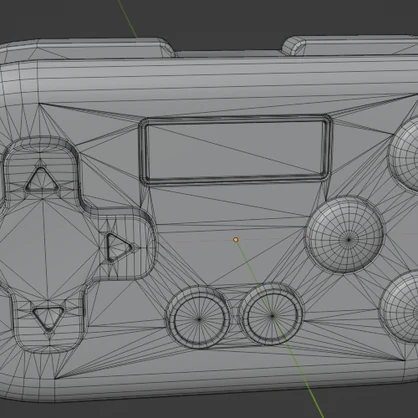The image size is (418, 418).
Task: Click the partially visible upper-right sphere button
Action: (x=403, y=155)
